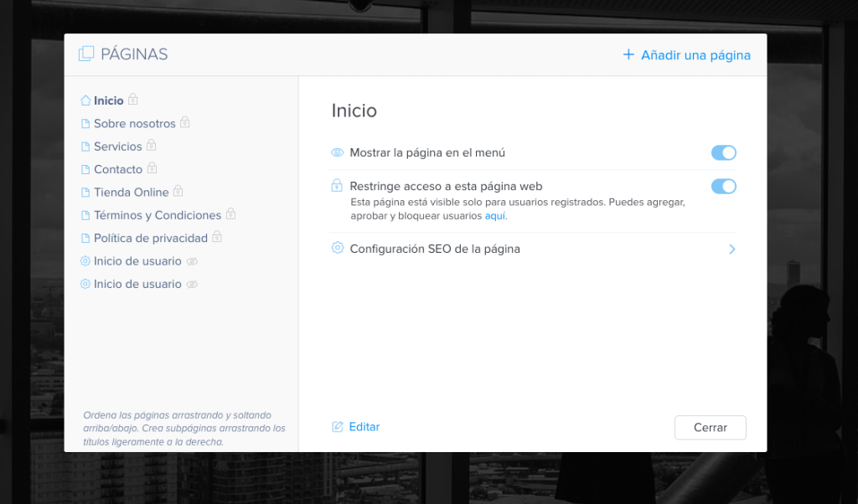858x504 pixels.
Task: Click hidden-eye icon on second Inicio de usuario
Action: pyautogui.click(x=192, y=285)
